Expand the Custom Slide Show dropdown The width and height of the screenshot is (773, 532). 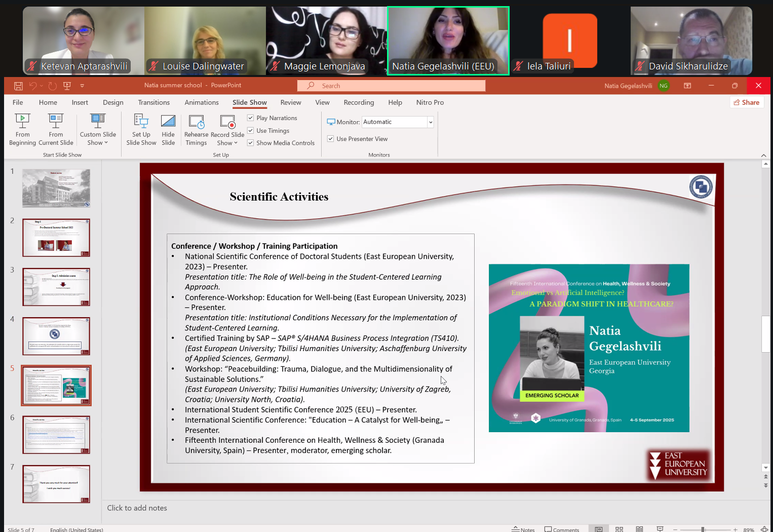pos(98,143)
